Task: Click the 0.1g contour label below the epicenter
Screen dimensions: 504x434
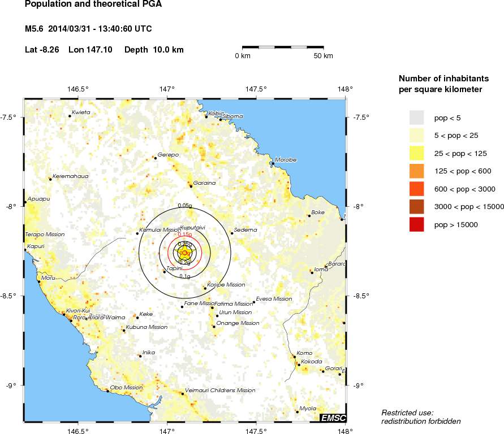Action: coord(184,276)
